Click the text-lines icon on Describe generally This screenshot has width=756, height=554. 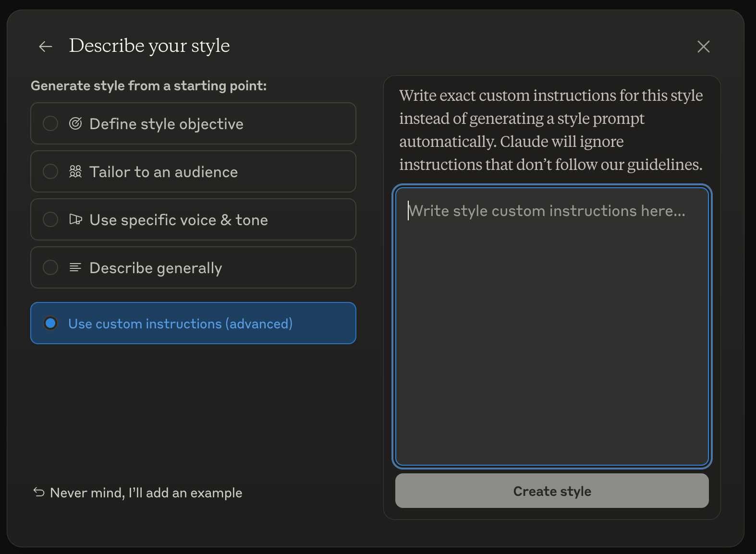click(x=75, y=267)
